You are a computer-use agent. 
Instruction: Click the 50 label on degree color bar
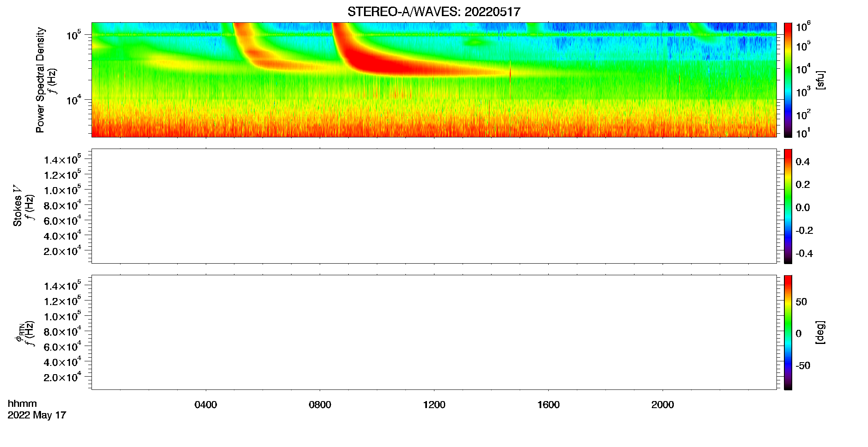tap(801, 302)
